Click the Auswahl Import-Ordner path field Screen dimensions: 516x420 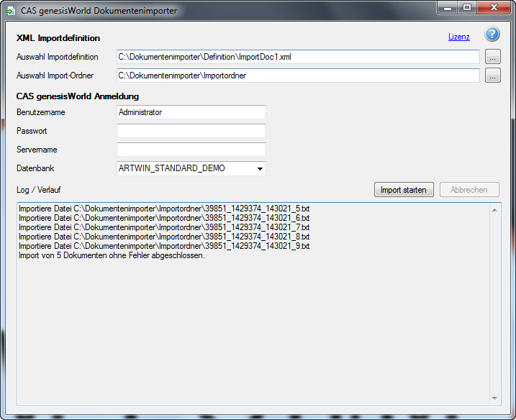pyautogui.click(x=298, y=76)
